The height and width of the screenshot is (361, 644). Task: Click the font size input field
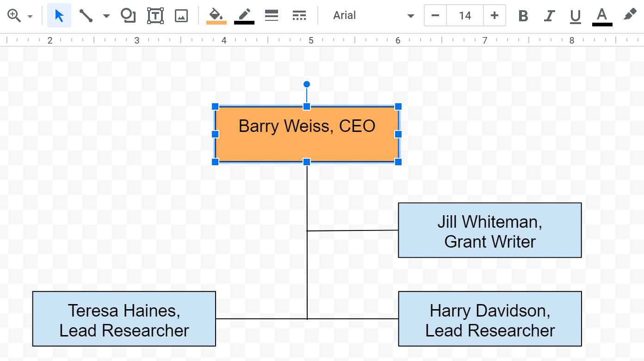[464, 15]
